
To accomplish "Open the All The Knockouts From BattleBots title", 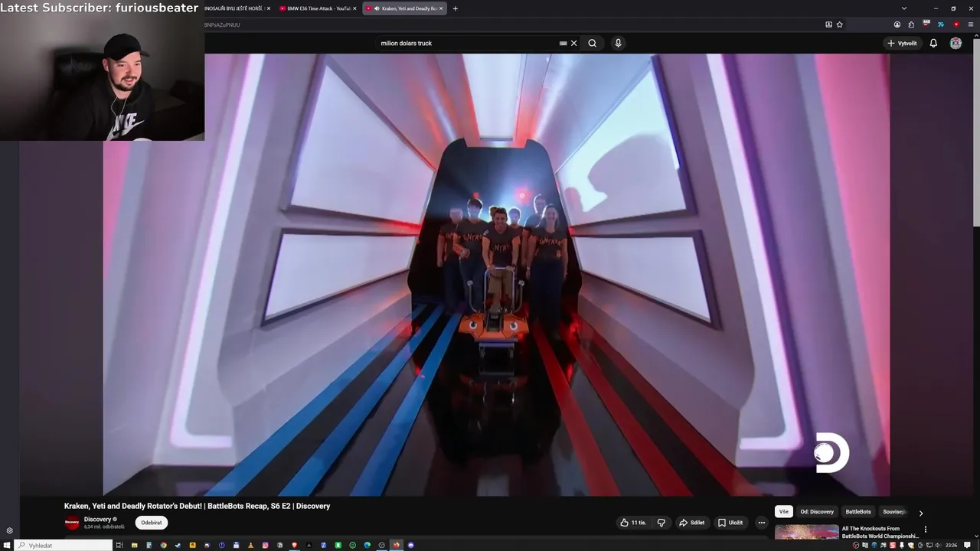I will point(880,532).
